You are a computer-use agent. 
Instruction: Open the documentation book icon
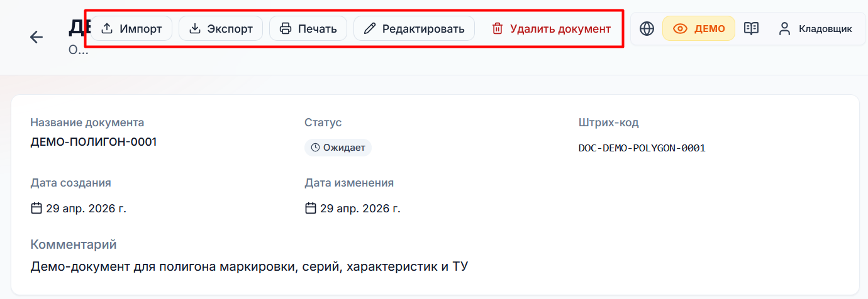751,28
